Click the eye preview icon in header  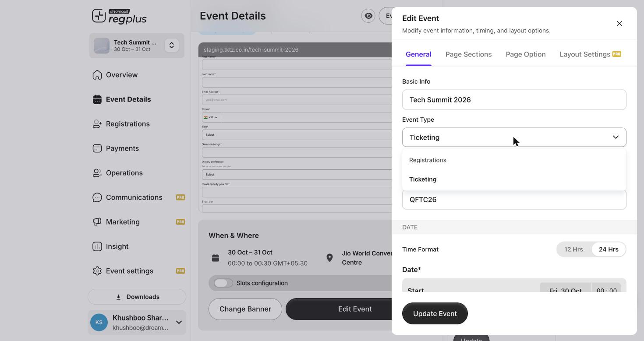[x=368, y=16]
